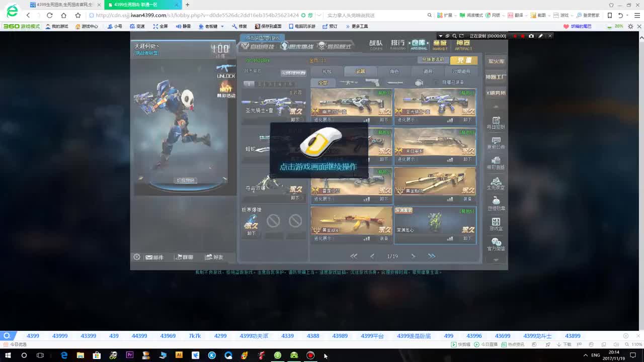Filter weapons by knife icon
644x362 pixels.
point(395,82)
